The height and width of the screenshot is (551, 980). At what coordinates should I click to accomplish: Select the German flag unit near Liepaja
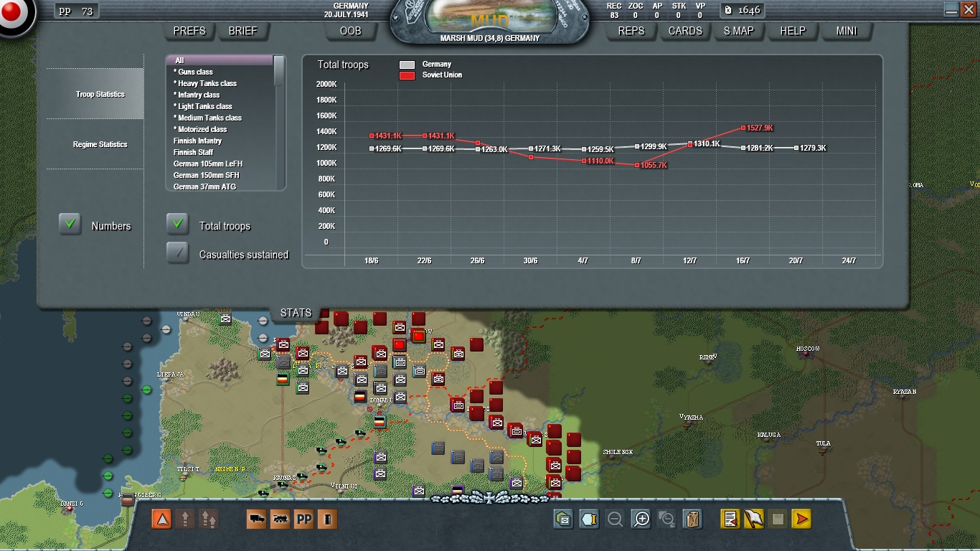coord(283,380)
